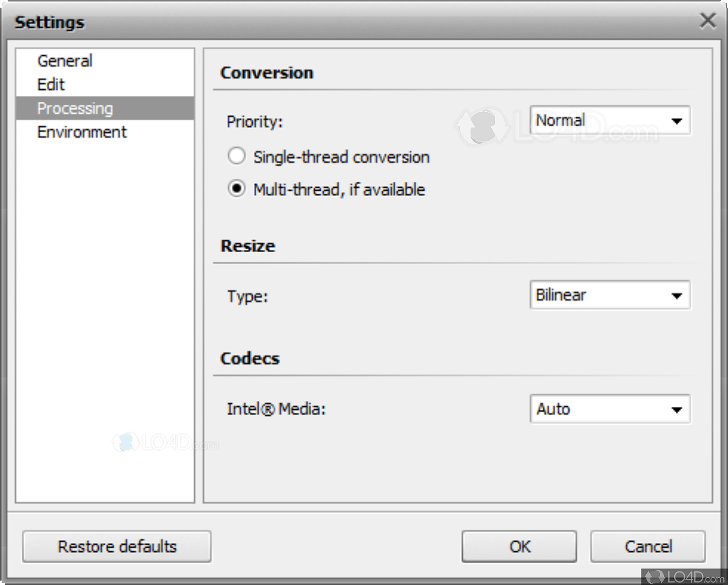Screen dimensions: 728x585
Task: Click the Restore defaults button
Action: pos(117,546)
